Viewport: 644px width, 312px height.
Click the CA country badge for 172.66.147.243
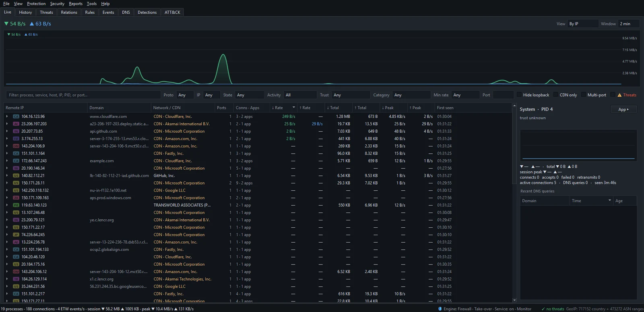pyautogui.click(x=16, y=161)
